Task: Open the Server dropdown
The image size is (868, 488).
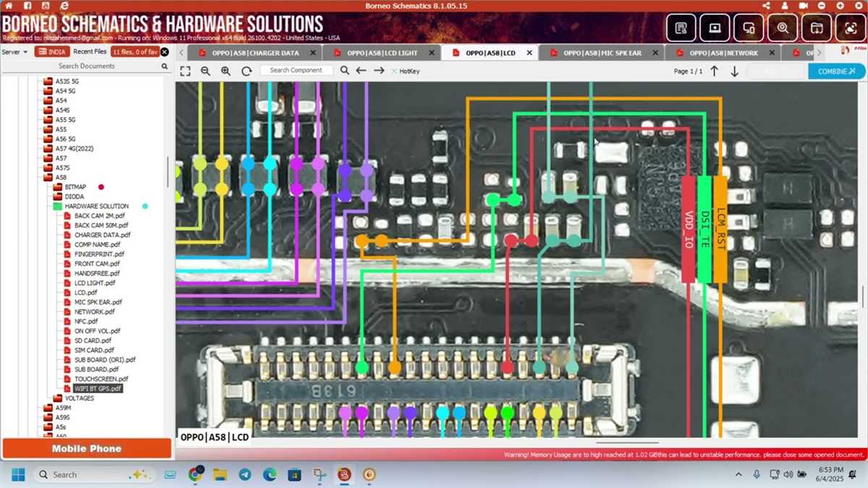Action: coord(14,52)
